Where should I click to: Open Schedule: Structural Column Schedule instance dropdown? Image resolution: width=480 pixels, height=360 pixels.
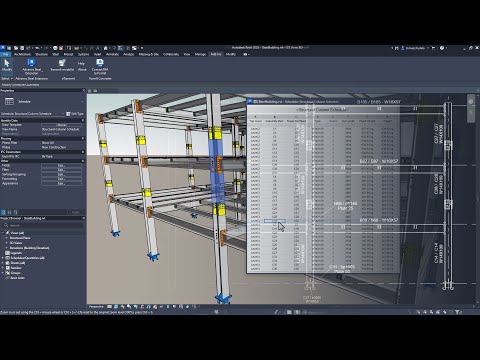[63, 114]
